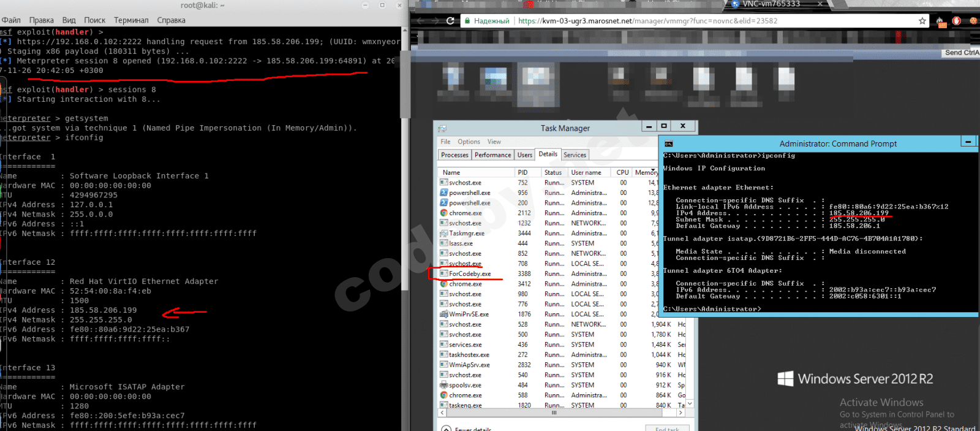Image resolution: width=980 pixels, height=431 pixels.
Task: Open the Правка menu in terminal
Action: click(41, 20)
